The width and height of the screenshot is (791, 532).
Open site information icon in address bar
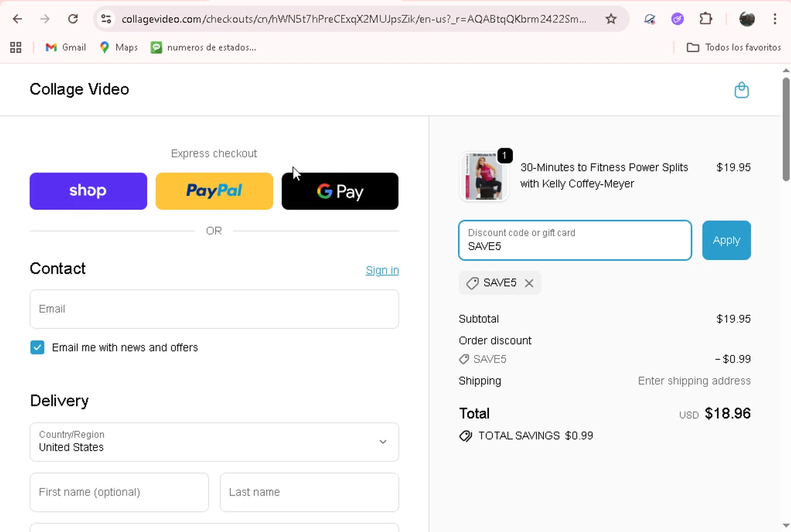click(106, 19)
